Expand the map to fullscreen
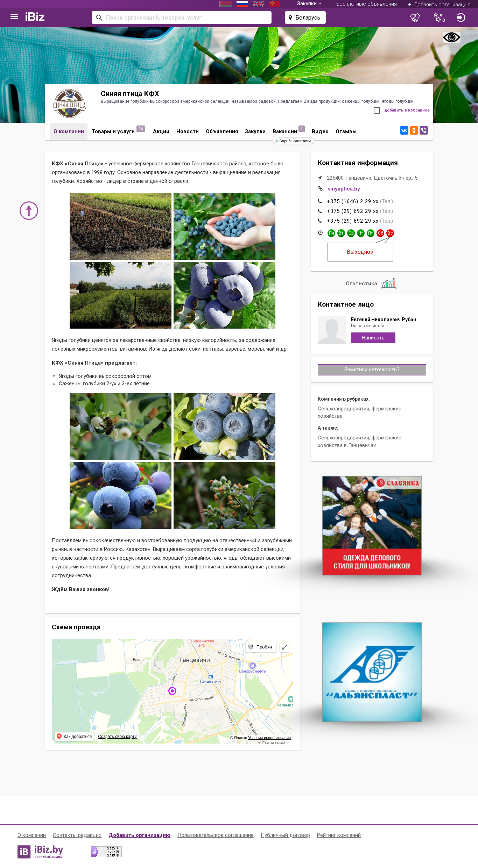This screenshot has width=478, height=868. pos(285,647)
